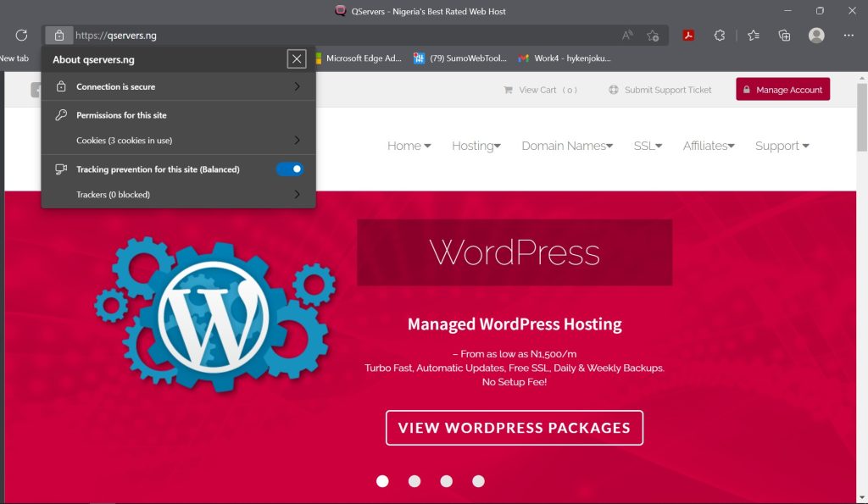Click the 'About qservers.ng' popup title
868x504 pixels.
93,60
